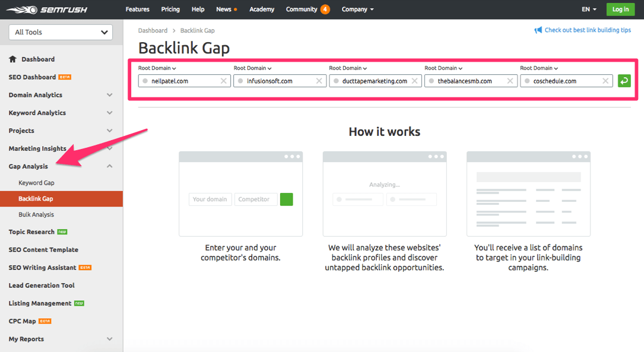Expand the My Reports section
644x352 pixels.
pyautogui.click(x=110, y=339)
